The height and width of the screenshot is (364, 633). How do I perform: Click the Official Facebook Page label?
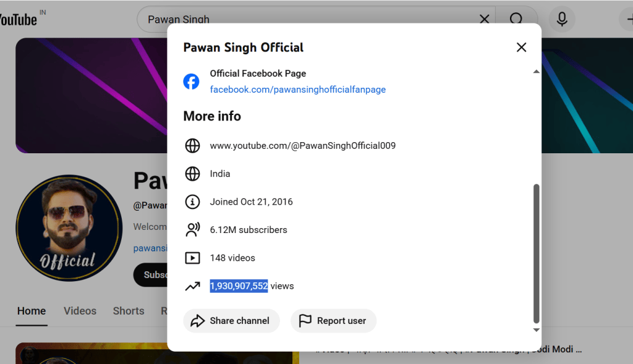tap(258, 74)
